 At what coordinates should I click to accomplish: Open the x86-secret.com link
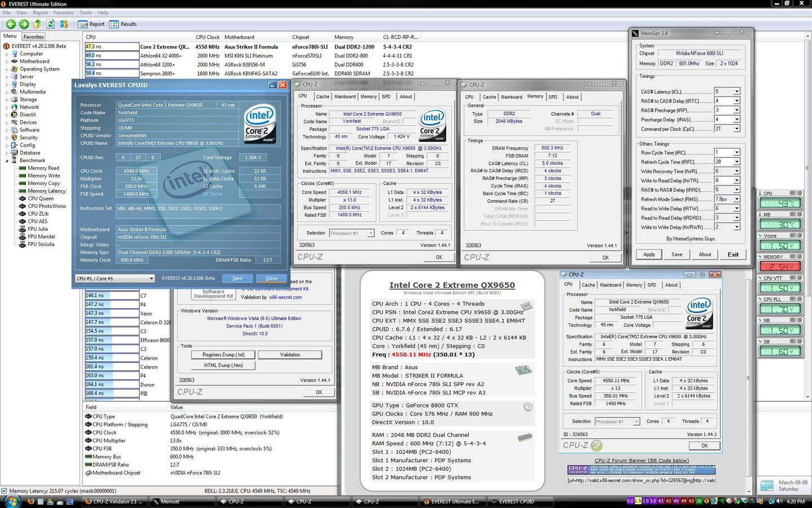[285, 297]
